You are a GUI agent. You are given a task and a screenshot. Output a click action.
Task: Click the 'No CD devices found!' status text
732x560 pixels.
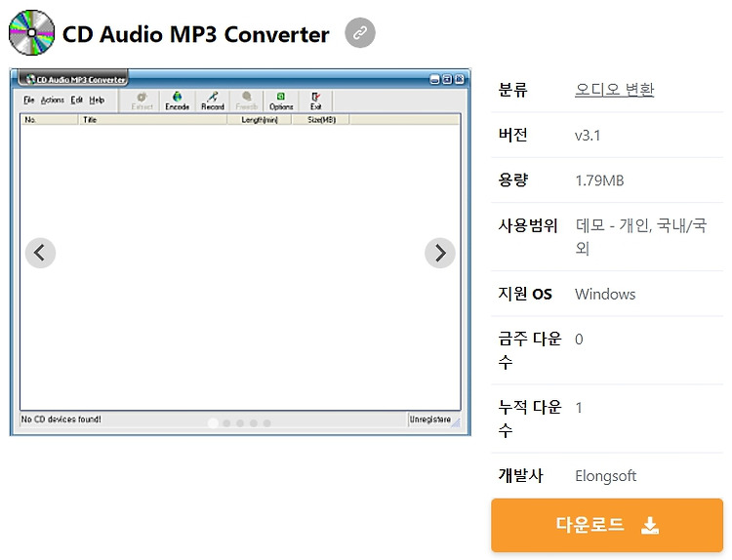pyautogui.click(x=61, y=420)
